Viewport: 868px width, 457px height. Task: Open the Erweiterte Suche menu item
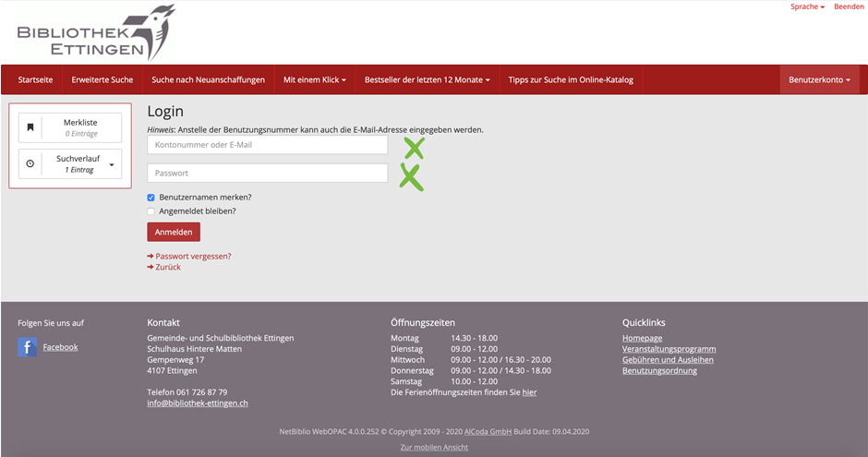pyautogui.click(x=102, y=79)
